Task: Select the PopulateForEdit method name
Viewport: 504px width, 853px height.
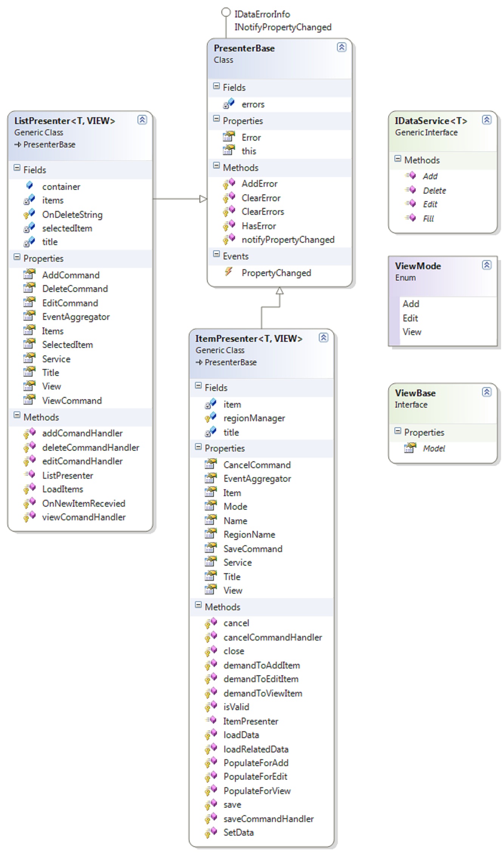Action: click(x=255, y=776)
